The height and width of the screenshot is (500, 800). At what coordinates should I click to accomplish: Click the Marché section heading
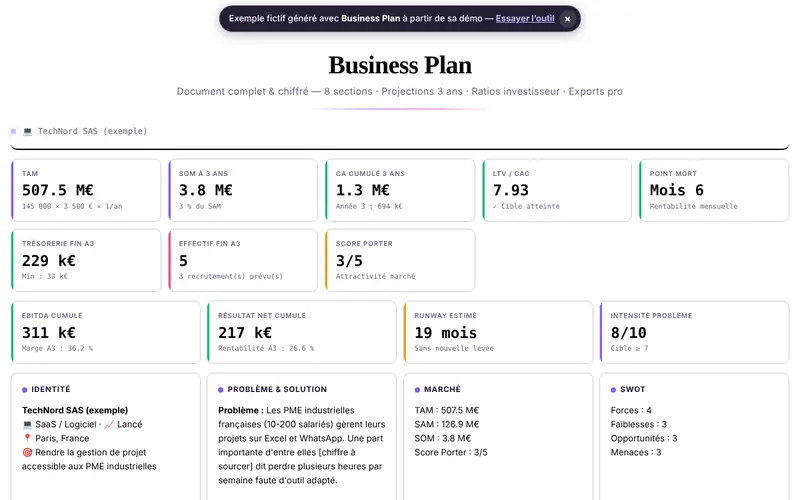click(x=442, y=389)
